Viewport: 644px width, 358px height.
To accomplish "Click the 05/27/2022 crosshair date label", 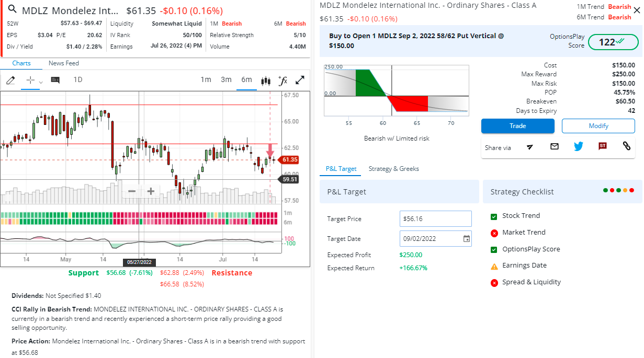I will 139,262.
